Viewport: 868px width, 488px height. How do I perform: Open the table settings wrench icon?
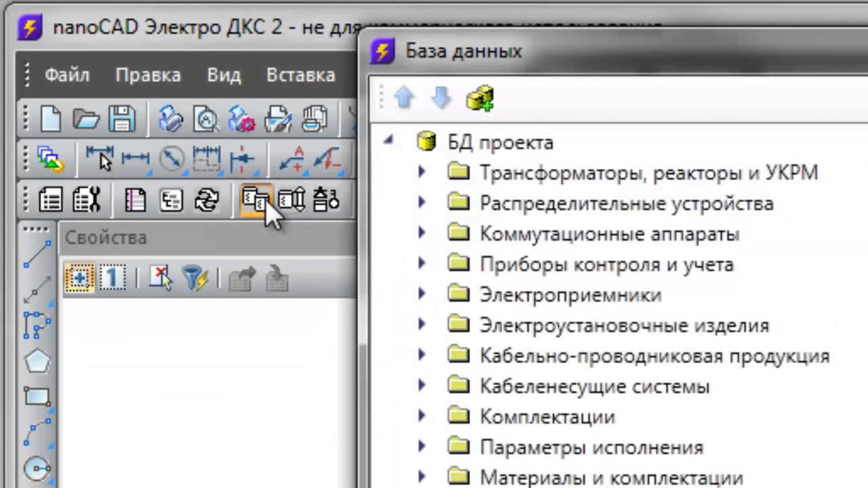click(x=87, y=200)
